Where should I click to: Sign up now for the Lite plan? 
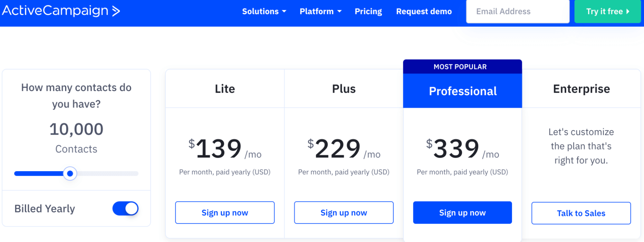point(225,212)
